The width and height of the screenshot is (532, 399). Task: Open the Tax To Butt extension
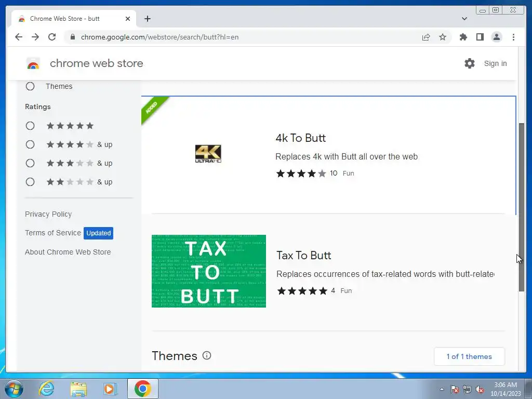[303, 256]
